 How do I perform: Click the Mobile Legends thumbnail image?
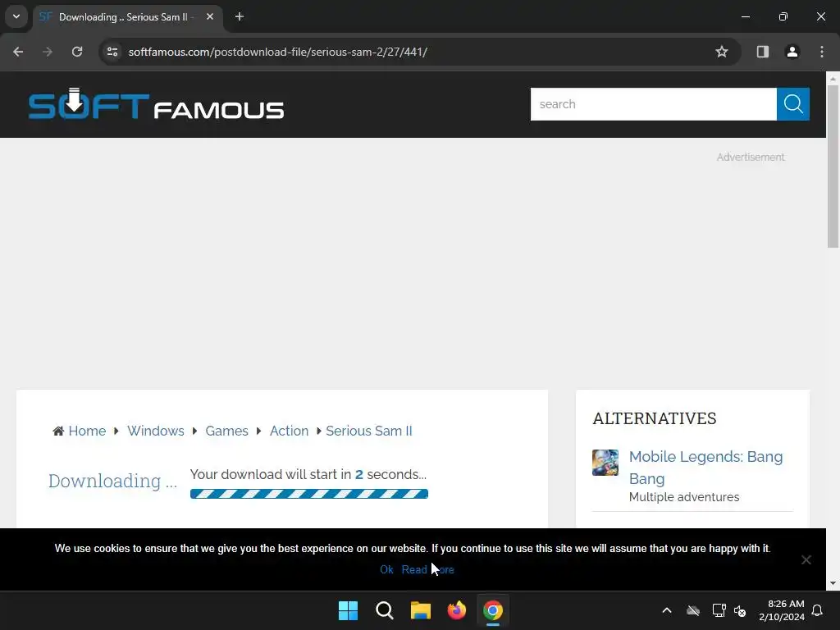click(605, 463)
